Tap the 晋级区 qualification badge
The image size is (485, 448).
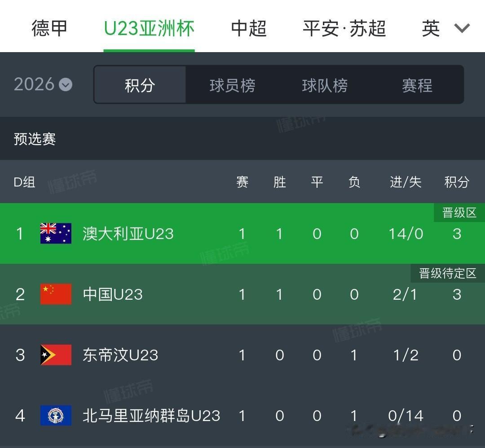(459, 213)
